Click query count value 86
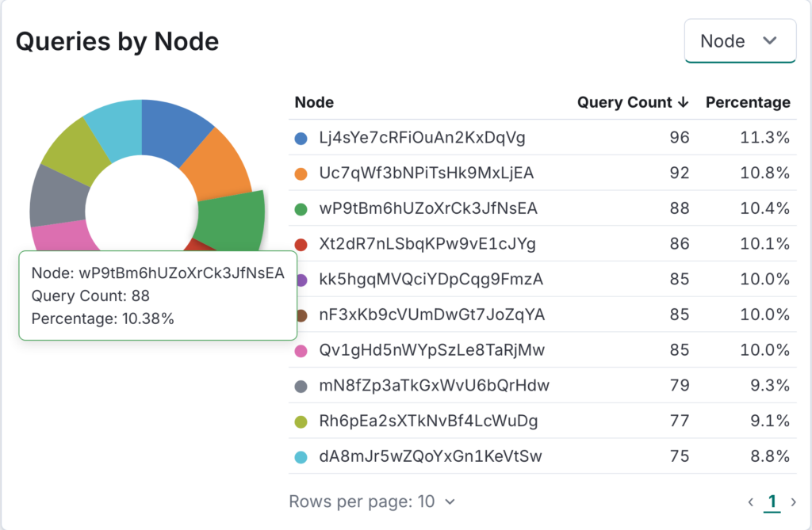 (680, 244)
